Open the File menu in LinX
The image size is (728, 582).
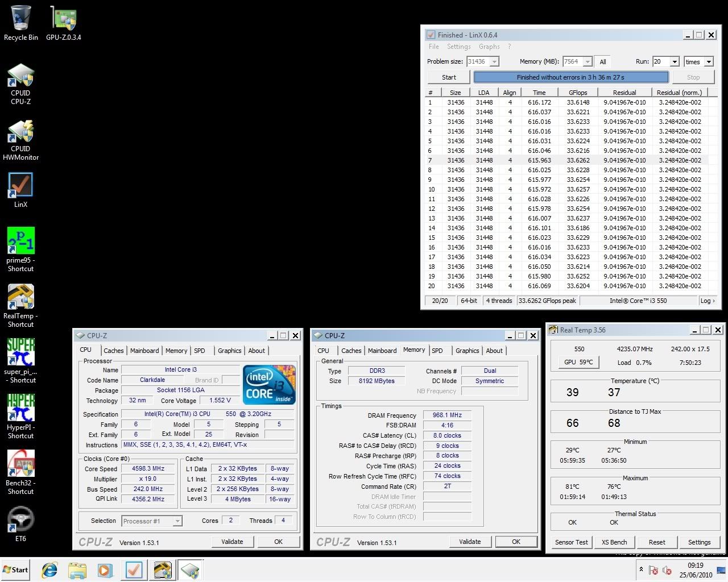coord(434,47)
